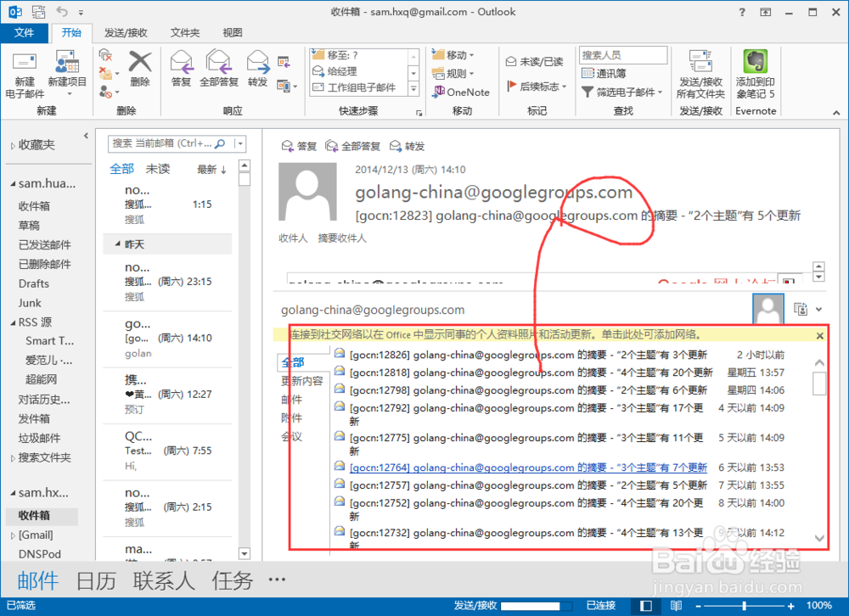Expand the Quick Steps gallery

tap(413, 88)
